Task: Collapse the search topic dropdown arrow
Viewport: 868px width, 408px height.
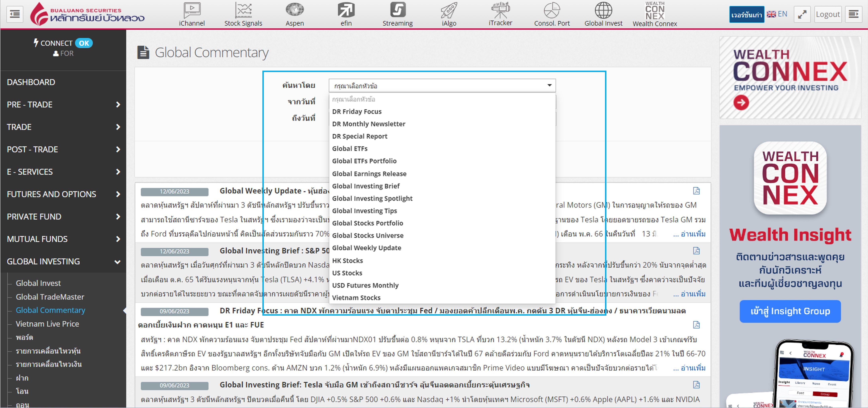Action: 549,86
